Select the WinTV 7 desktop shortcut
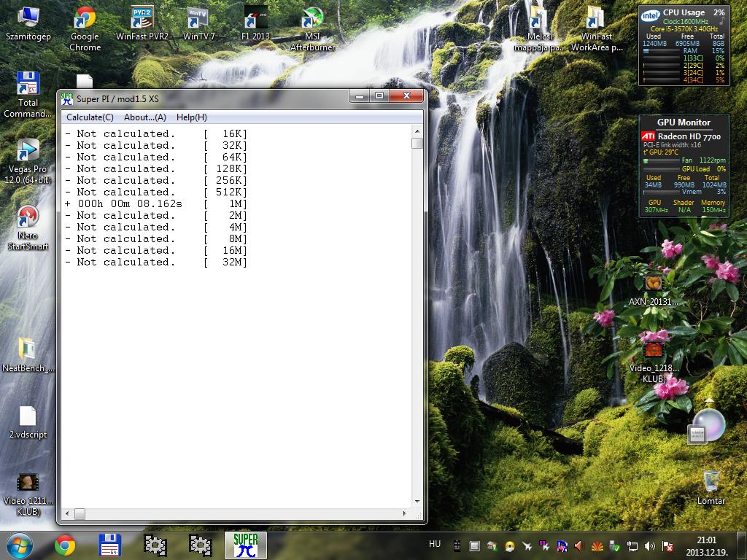 [198, 24]
